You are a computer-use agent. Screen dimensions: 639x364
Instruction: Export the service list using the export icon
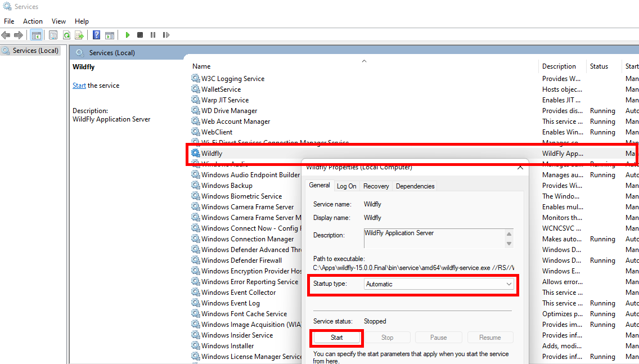pos(78,34)
